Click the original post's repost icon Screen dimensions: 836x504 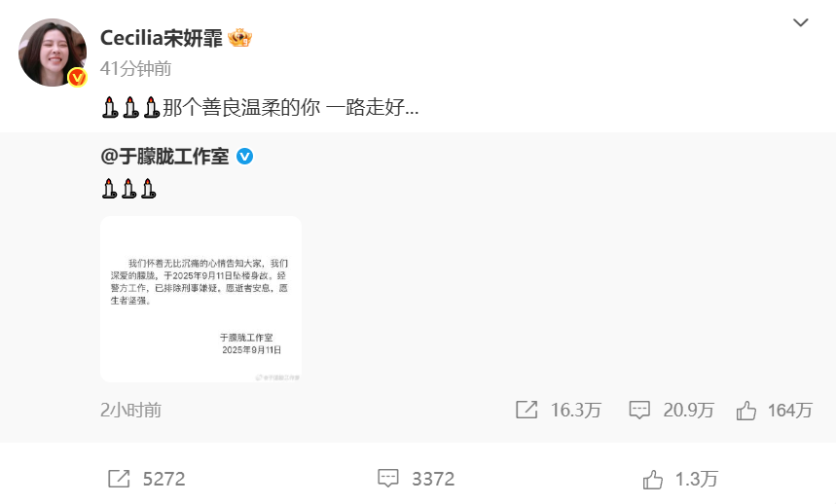coord(527,410)
